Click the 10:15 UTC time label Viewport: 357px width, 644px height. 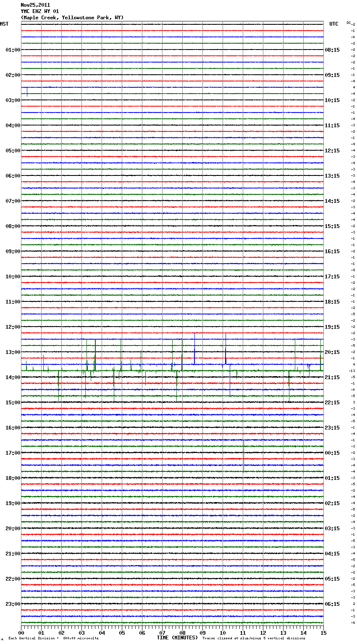(x=332, y=100)
